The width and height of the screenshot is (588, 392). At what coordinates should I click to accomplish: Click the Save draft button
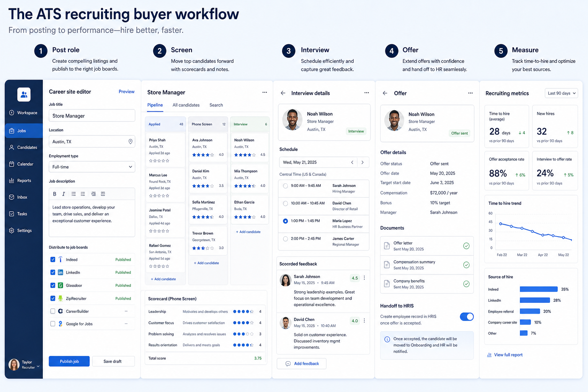[113, 361]
